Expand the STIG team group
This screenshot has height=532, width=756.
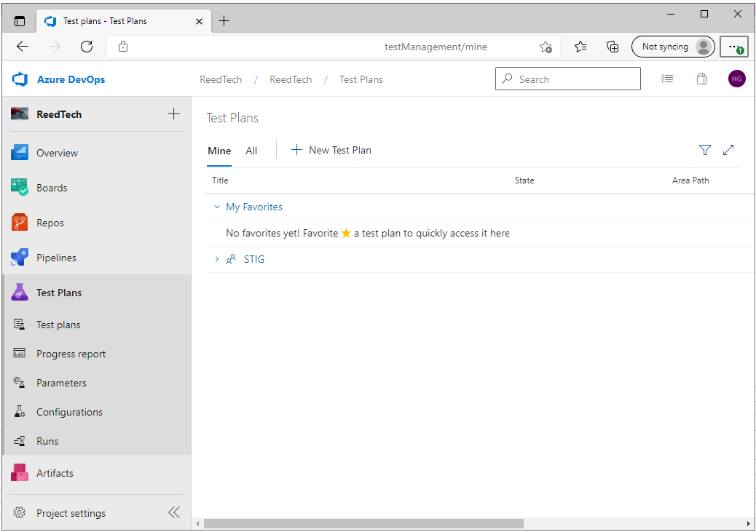pyautogui.click(x=216, y=259)
